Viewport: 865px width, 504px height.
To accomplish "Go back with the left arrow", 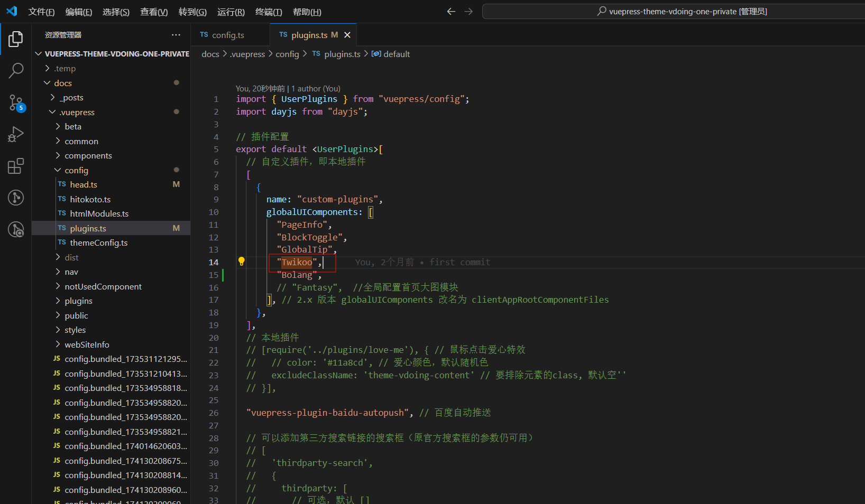I will (451, 11).
